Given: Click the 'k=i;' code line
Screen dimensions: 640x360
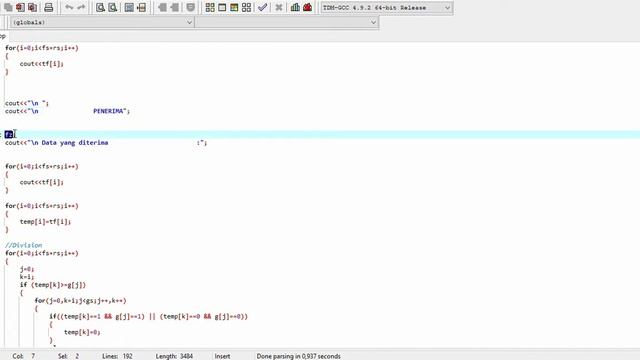Looking at the screenshot, I should 27,277.
